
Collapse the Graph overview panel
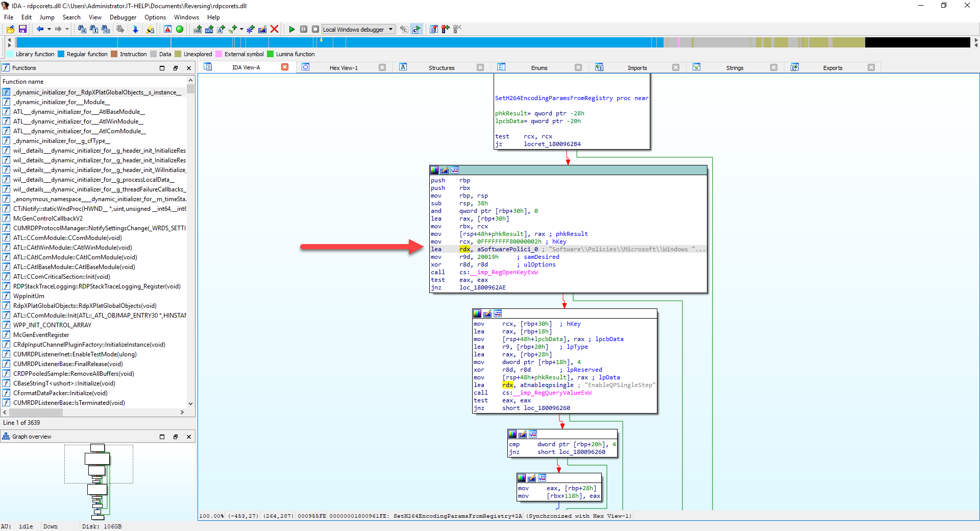pos(162,437)
